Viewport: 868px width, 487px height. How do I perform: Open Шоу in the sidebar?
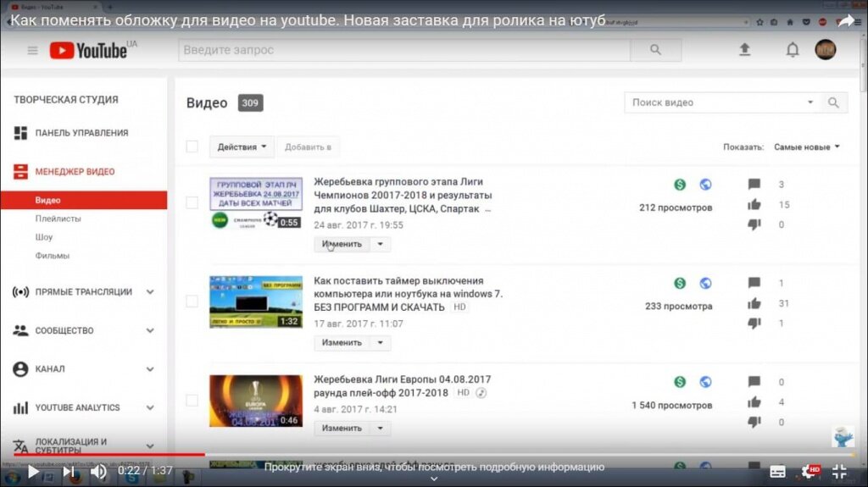click(x=44, y=237)
